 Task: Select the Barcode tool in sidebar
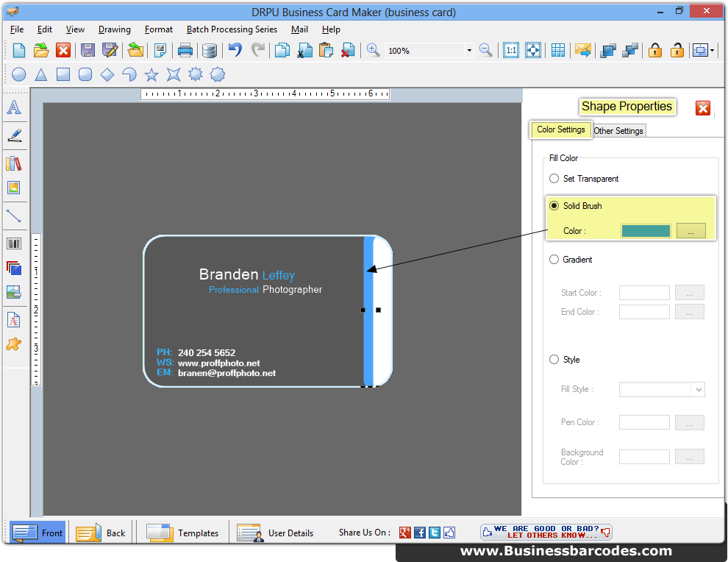[x=14, y=243]
